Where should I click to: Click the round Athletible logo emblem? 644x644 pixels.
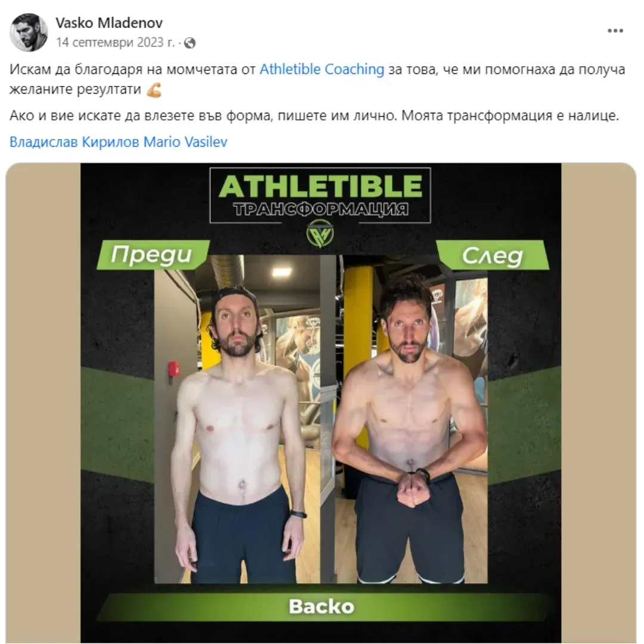tap(320, 233)
